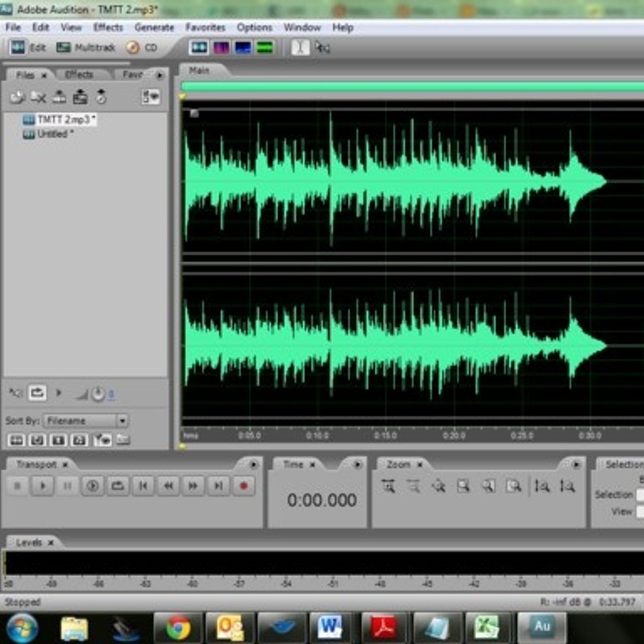This screenshot has width=644, height=644.
Task: Toggle show audio files filter
Action: (16, 440)
